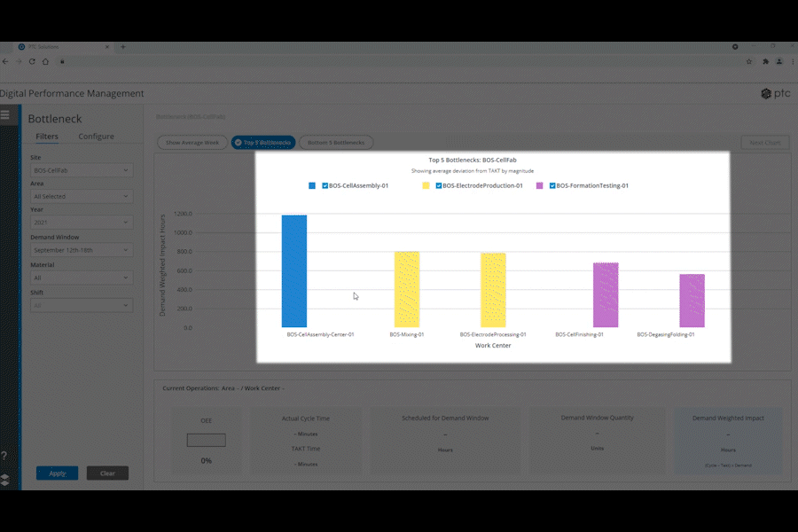
Task: Open the Year dropdown 2021
Action: [82, 223]
